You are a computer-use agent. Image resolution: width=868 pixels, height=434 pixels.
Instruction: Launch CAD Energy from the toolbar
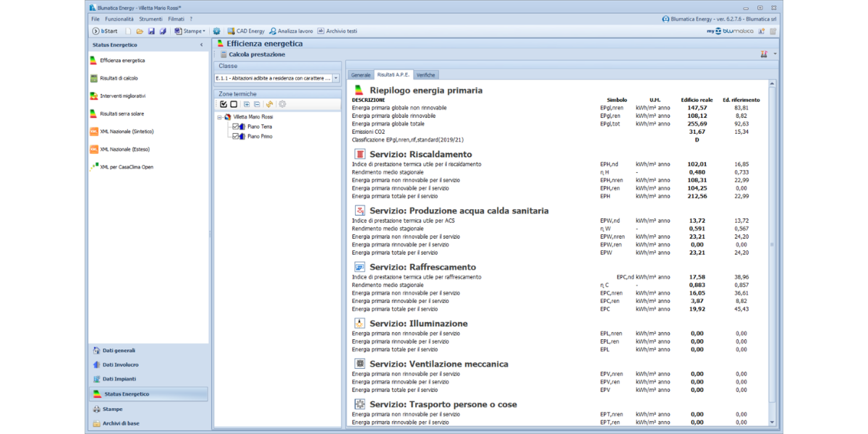tap(246, 31)
